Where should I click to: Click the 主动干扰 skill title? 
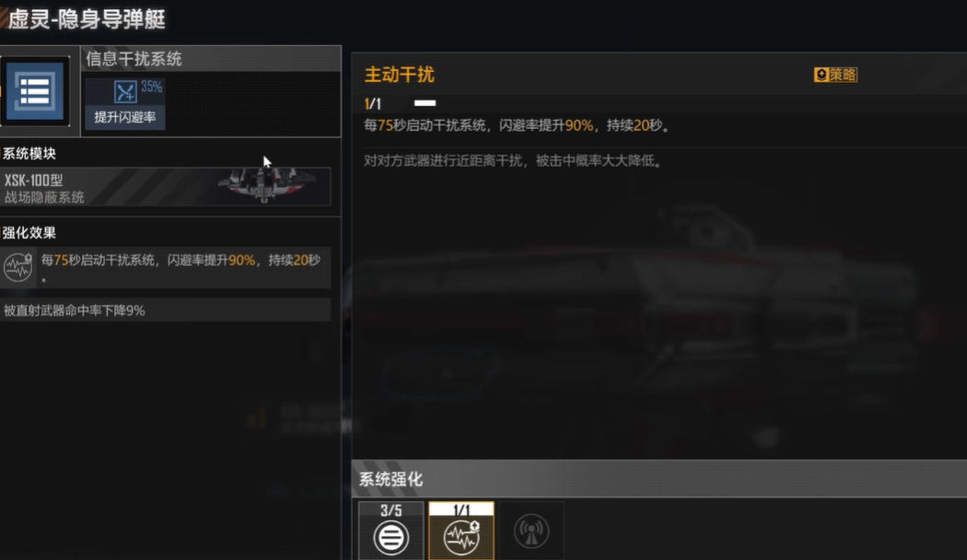tap(399, 75)
